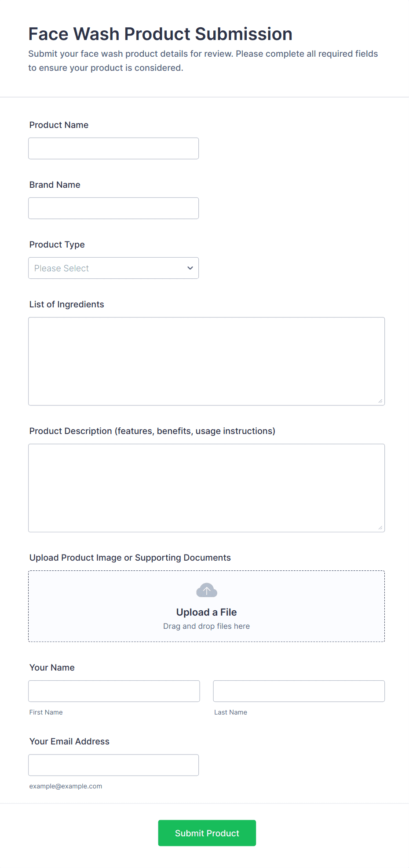Click the Upload a File heading text
This screenshot has height=868, width=409.
tap(206, 612)
